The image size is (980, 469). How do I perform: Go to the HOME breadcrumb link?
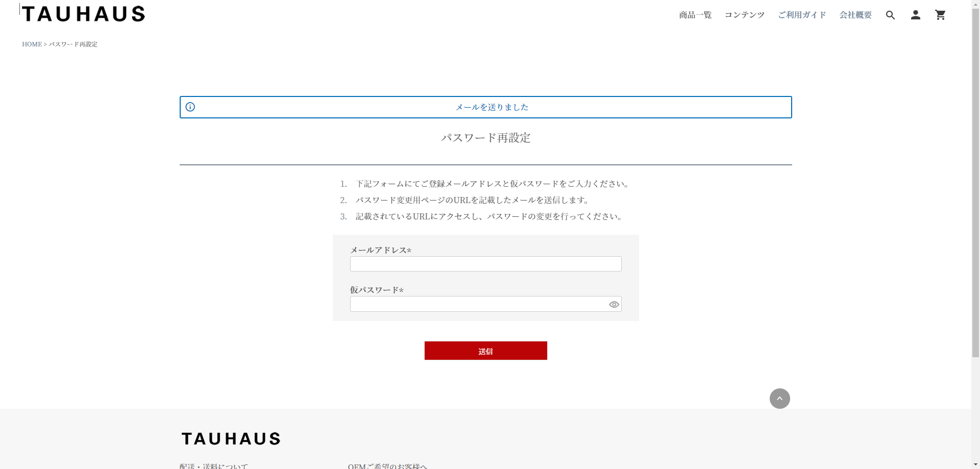click(x=32, y=44)
